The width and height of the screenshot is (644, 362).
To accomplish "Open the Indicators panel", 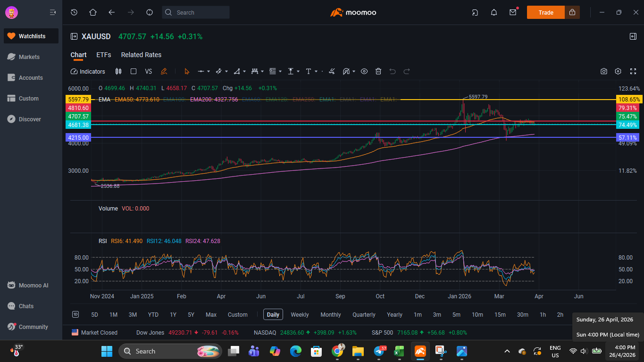I will (x=88, y=71).
